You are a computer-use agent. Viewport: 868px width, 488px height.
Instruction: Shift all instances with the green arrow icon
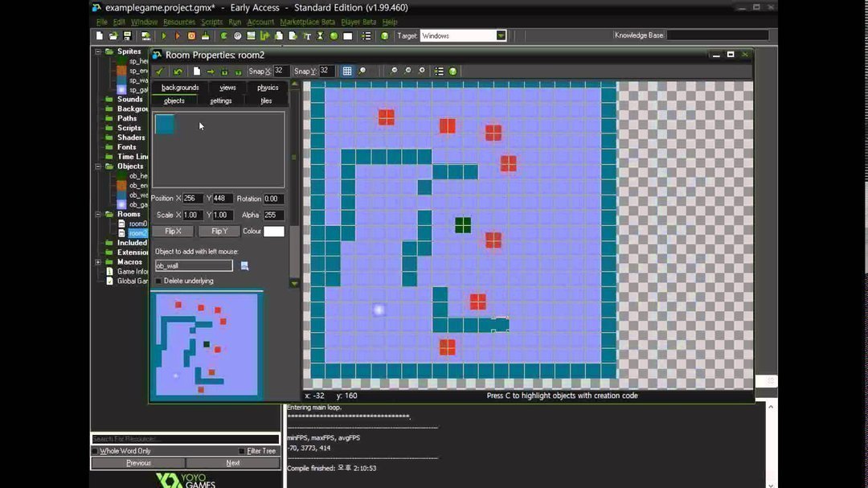tap(211, 72)
